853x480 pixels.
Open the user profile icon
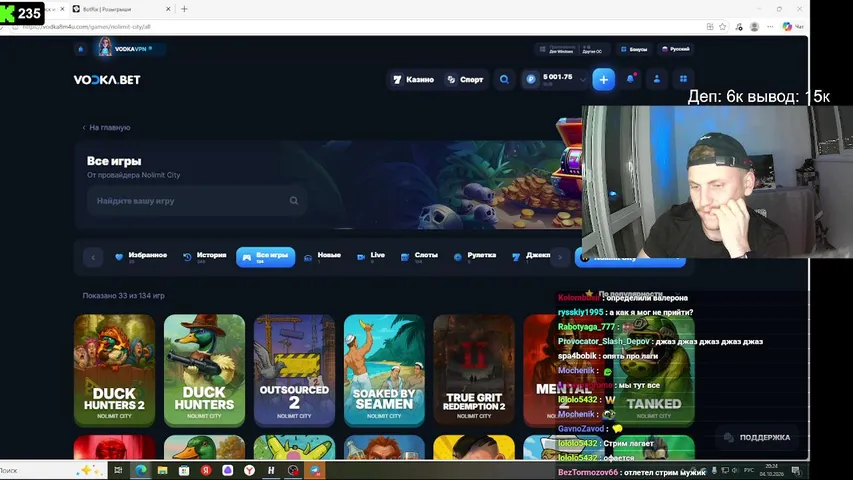(657, 79)
